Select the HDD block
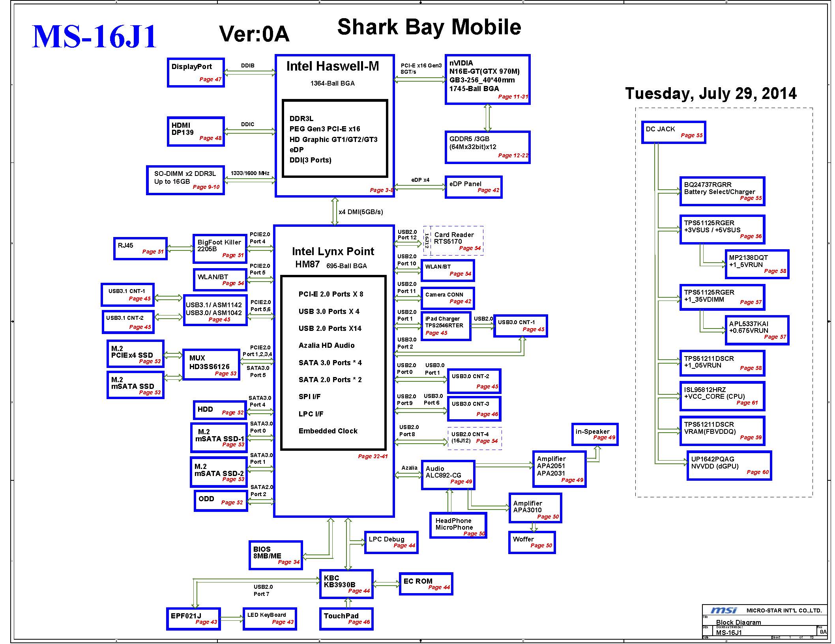Viewport: 835px width, 644px height. 220,410
